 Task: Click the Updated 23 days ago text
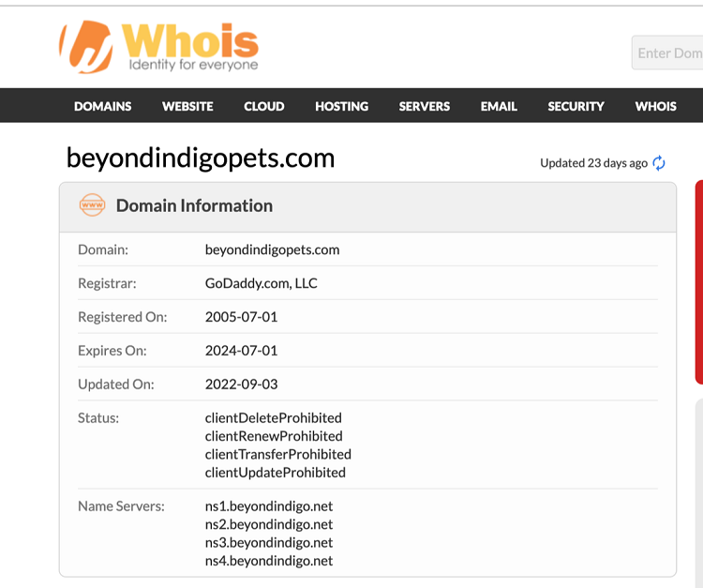pos(593,163)
